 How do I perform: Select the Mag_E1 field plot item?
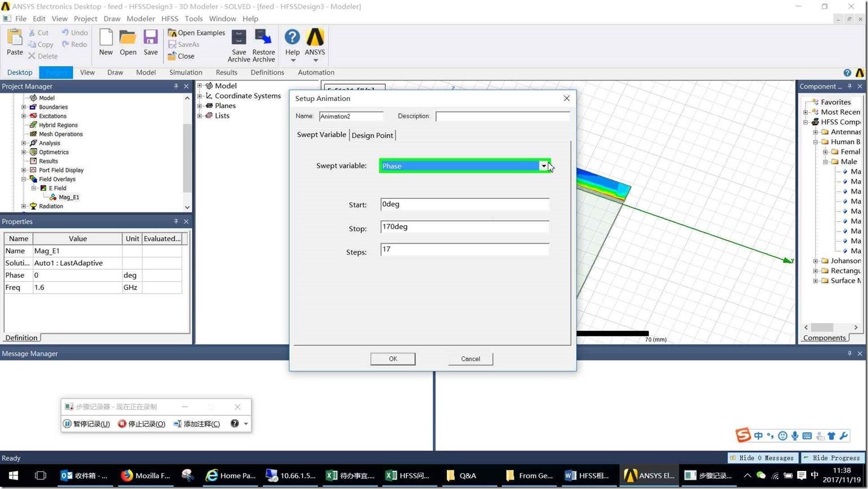point(69,197)
